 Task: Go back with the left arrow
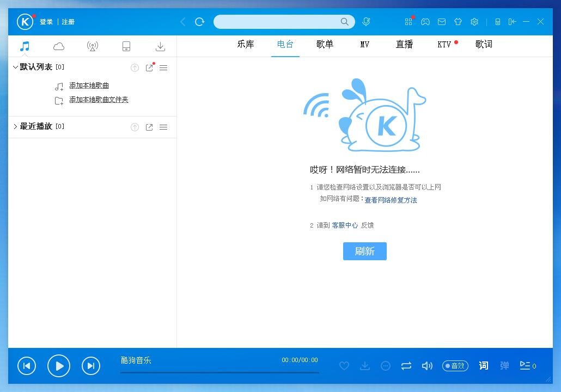[183, 22]
